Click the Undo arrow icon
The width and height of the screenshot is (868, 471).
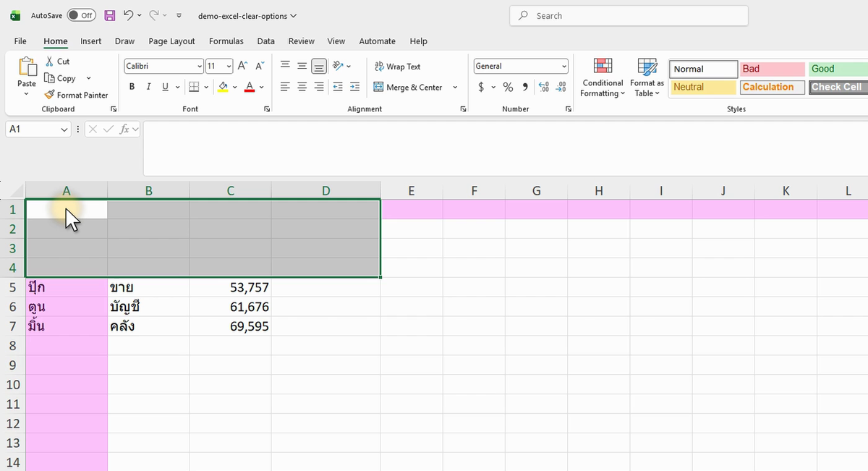(x=128, y=15)
